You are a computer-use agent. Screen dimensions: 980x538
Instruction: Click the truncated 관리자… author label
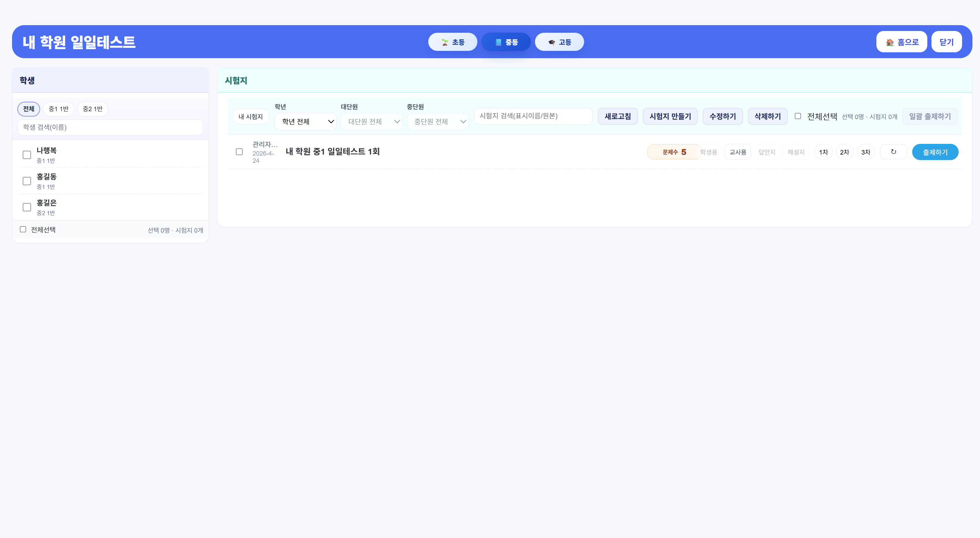[x=265, y=145]
